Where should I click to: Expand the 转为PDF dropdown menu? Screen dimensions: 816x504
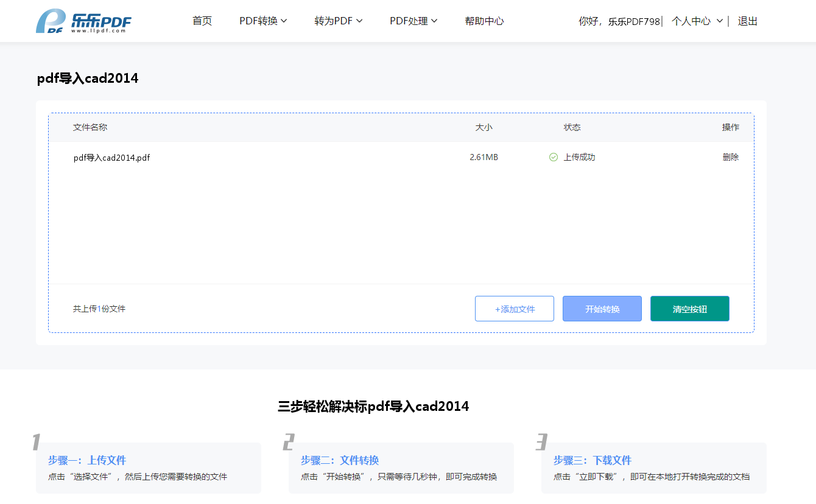point(339,21)
